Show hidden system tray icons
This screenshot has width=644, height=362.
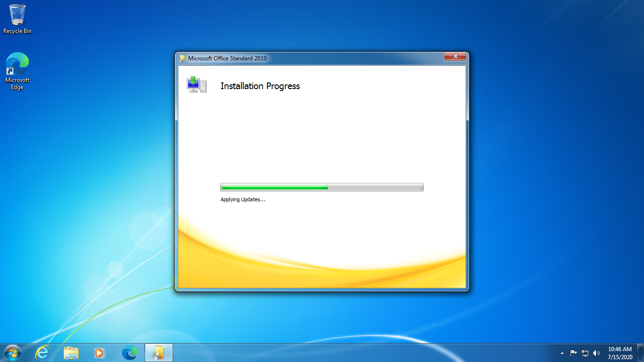(562, 353)
